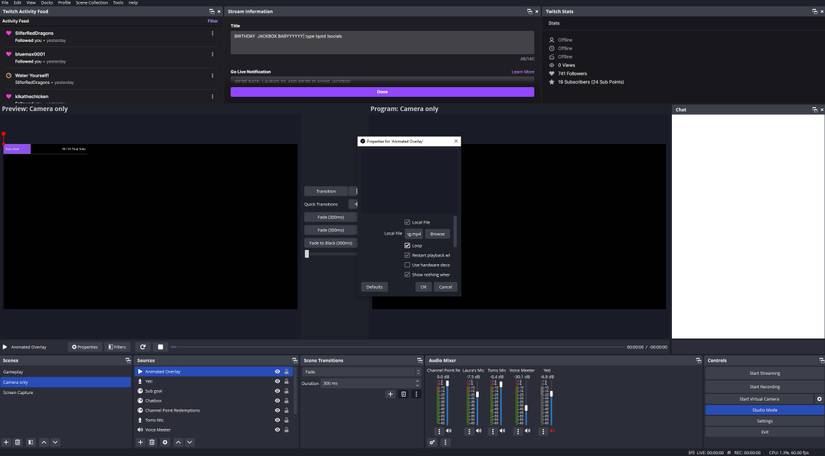Open the Fade scene transition dropdown
This screenshot has height=456, width=825.
tap(361, 372)
